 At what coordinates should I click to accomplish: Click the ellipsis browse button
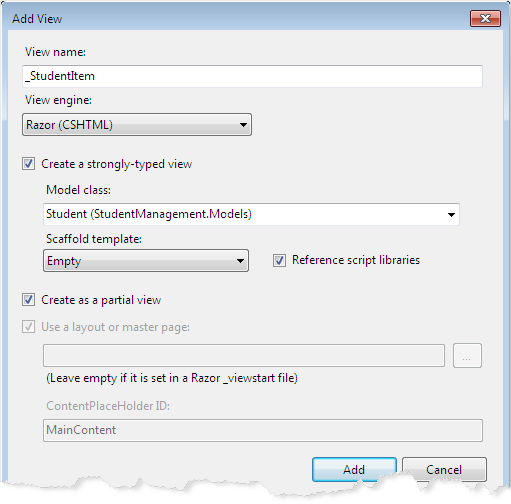(467, 356)
